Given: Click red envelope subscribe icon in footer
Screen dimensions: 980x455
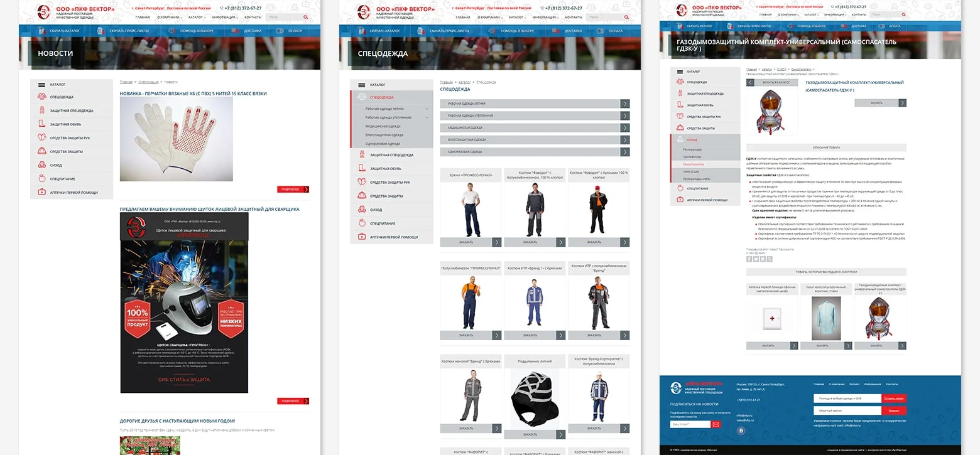Looking at the screenshot, I should point(716,425).
